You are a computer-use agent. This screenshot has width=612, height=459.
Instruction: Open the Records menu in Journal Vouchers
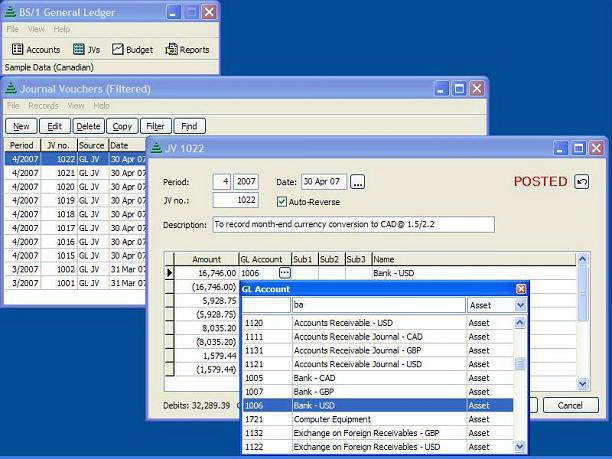click(x=43, y=106)
